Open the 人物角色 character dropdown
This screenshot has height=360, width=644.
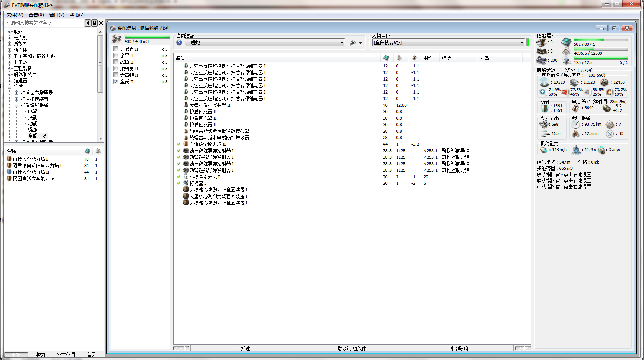(x=449, y=43)
